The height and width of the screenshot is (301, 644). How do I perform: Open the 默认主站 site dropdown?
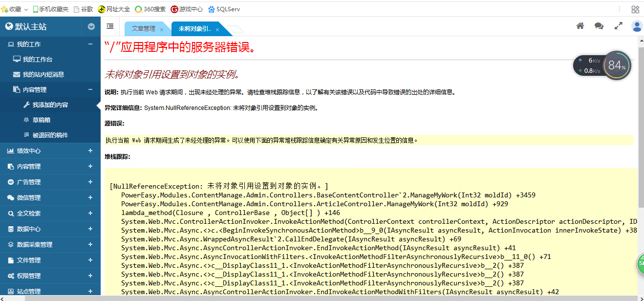tap(91, 27)
